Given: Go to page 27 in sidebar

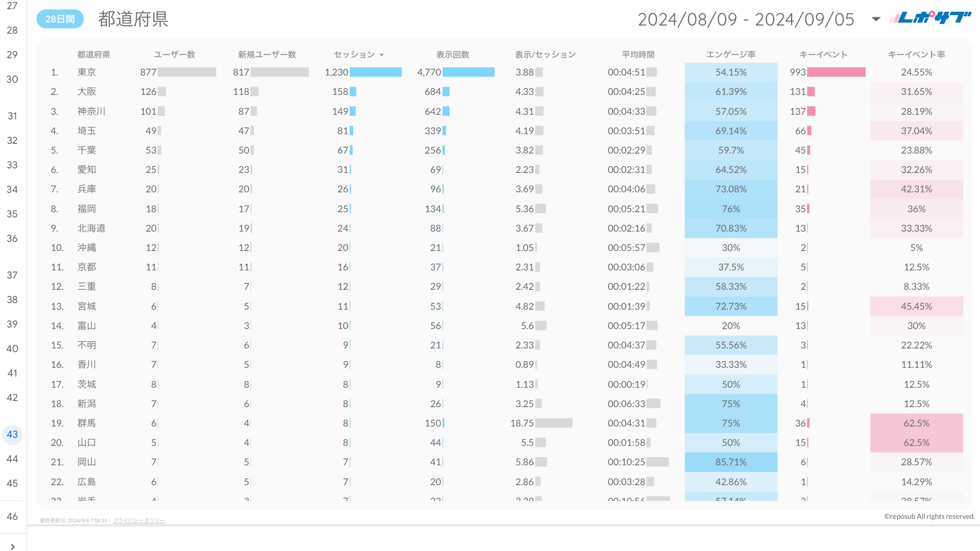Looking at the screenshot, I should click(x=12, y=6).
